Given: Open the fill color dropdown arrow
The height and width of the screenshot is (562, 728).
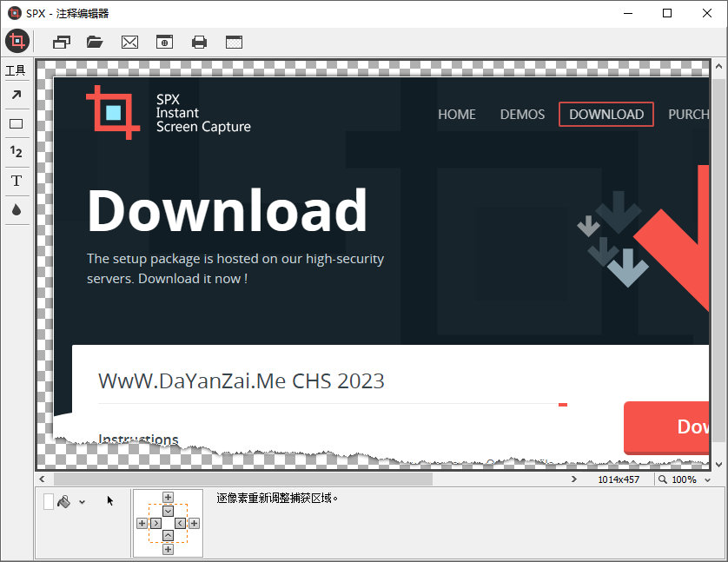Looking at the screenshot, I should [83, 502].
